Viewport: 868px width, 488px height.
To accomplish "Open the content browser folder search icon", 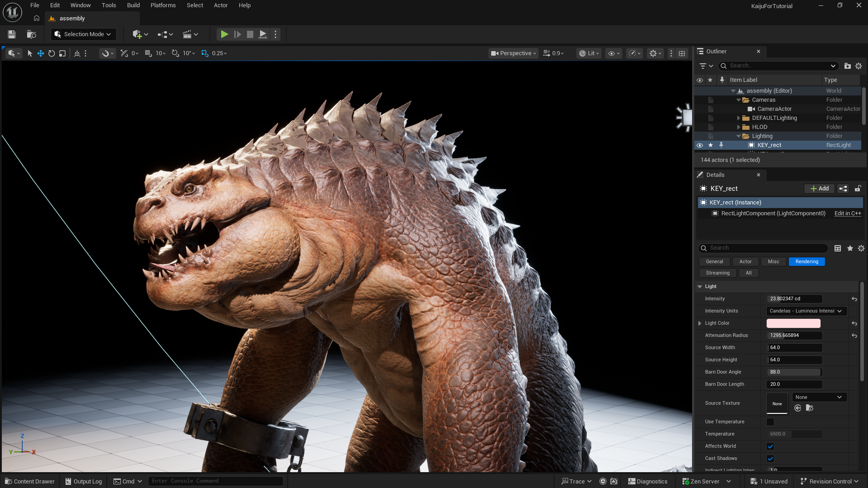I will (31, 34).
